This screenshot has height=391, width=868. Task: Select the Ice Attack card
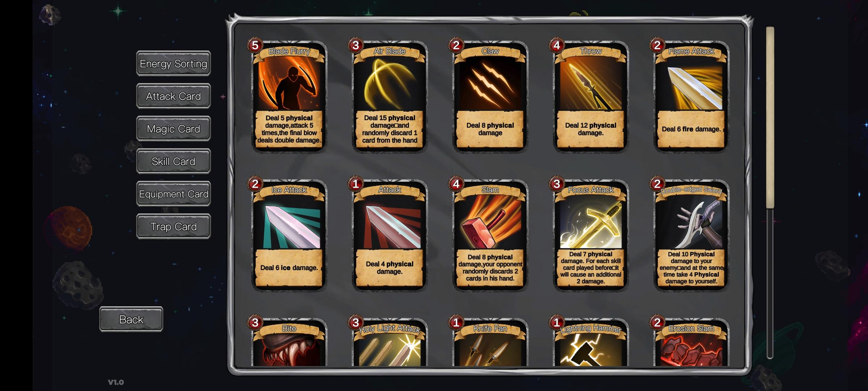(289, 235)
